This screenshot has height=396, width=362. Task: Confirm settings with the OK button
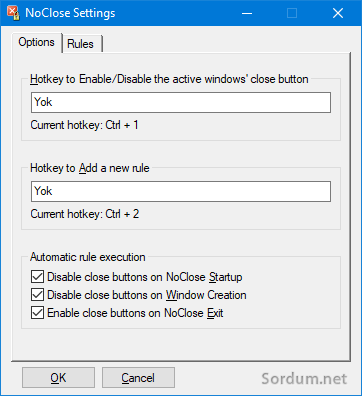(x=58, y=378)
